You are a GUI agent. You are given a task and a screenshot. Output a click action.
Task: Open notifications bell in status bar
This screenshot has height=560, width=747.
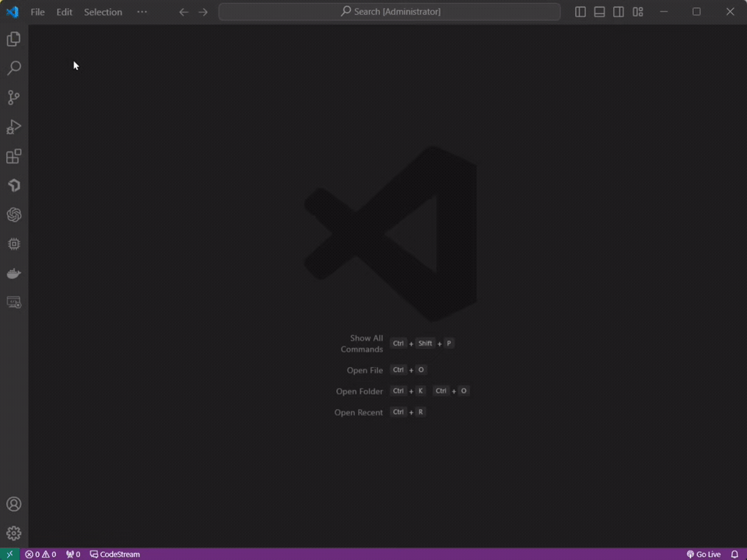(x=735, y=555)
